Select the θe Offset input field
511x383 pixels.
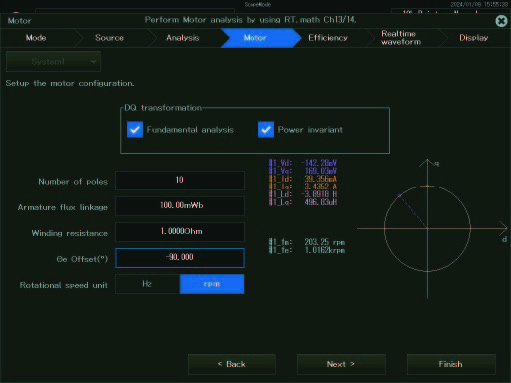(180, 258)
